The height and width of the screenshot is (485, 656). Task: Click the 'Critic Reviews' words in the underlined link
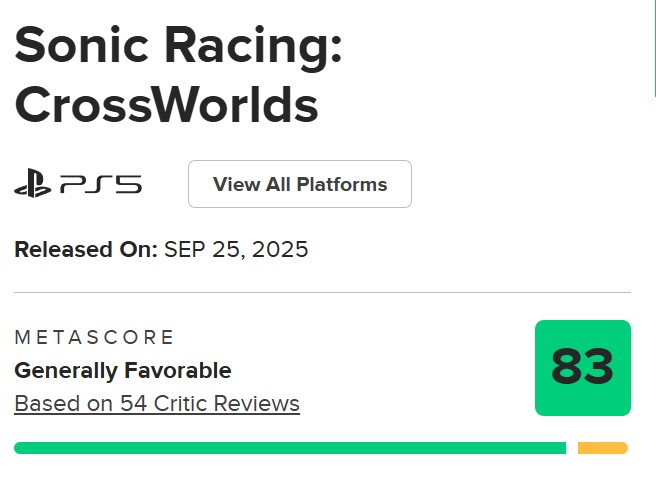click(x=227, y=404)
